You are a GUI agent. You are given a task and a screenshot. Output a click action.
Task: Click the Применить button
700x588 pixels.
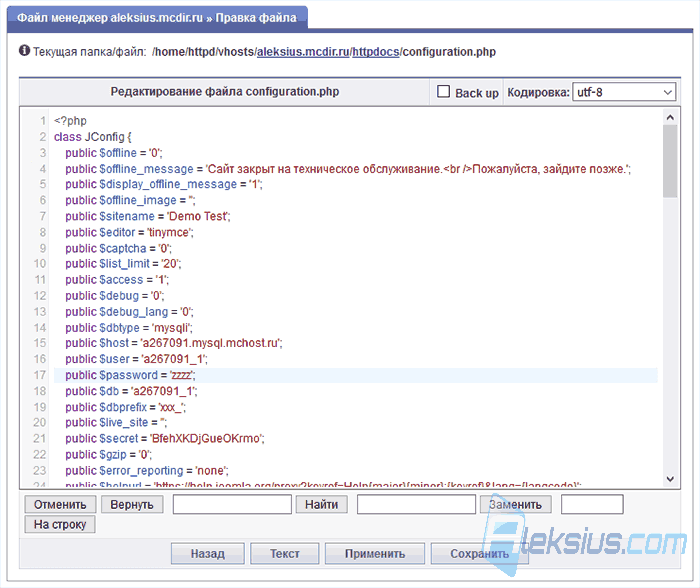[x=375, y=554]
